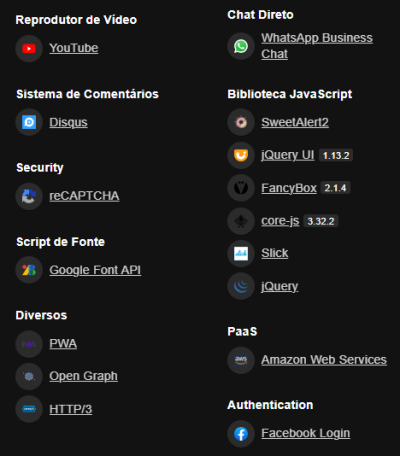Click the FancyBox tuxedo icon
400x456 pixels.
241,188
